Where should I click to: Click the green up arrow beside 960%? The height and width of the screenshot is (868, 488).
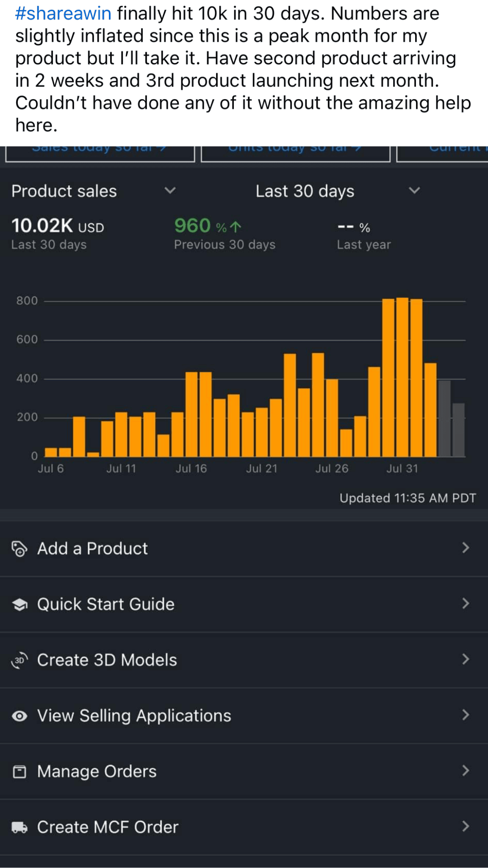tap(236, 227)
